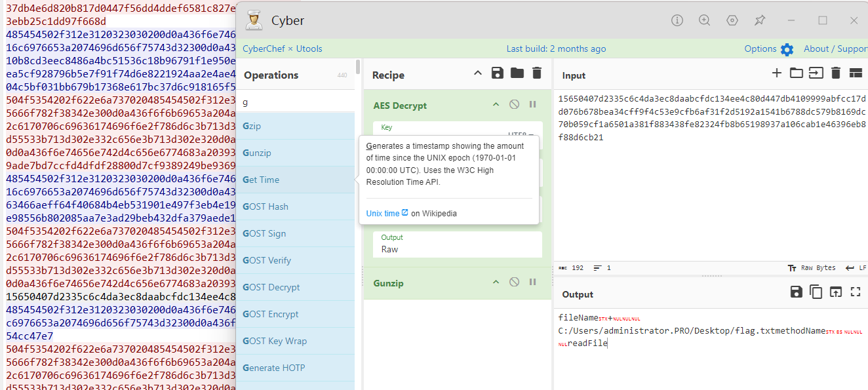868x390 pixels.
Task: Open the Output Raw format dropdown
Action: (458, 244)
